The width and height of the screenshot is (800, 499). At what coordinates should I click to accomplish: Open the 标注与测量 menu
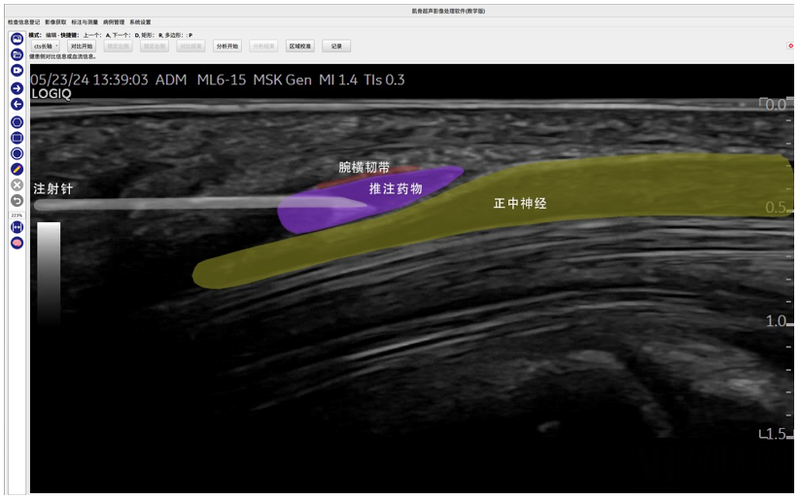84,21
